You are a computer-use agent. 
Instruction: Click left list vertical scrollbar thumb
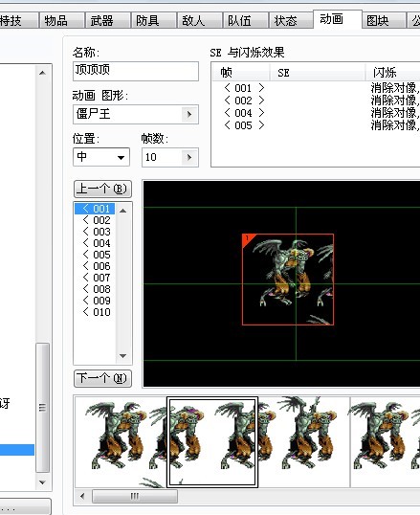pyautogui.click(x=42, y=408)
